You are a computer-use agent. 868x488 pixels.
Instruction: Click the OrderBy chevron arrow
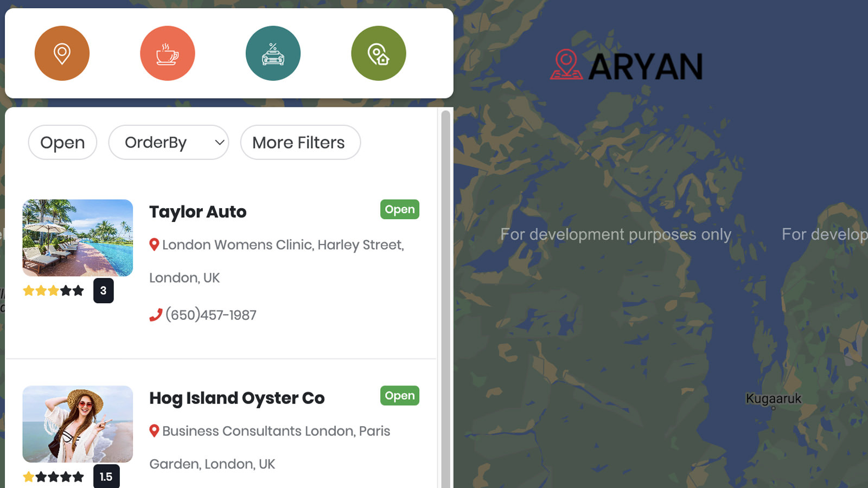[219, 143]
